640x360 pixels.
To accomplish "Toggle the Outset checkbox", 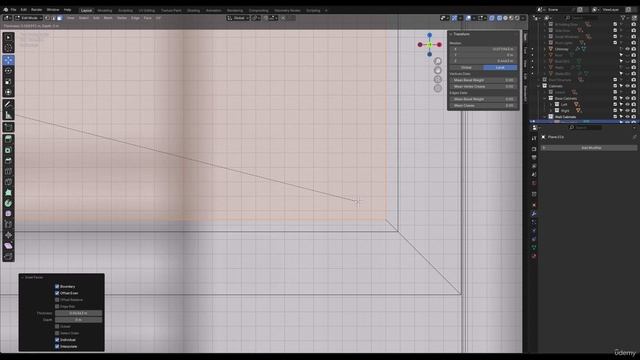I will [57, 327].
